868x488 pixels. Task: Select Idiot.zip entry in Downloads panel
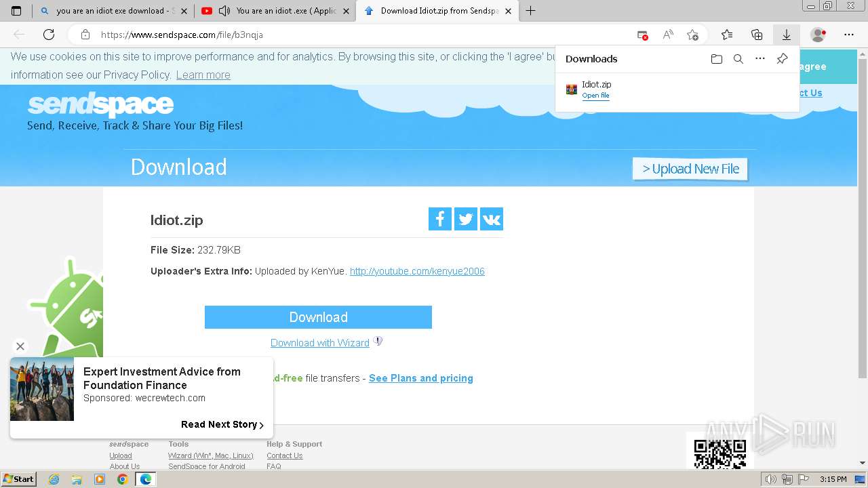[677, 89]
